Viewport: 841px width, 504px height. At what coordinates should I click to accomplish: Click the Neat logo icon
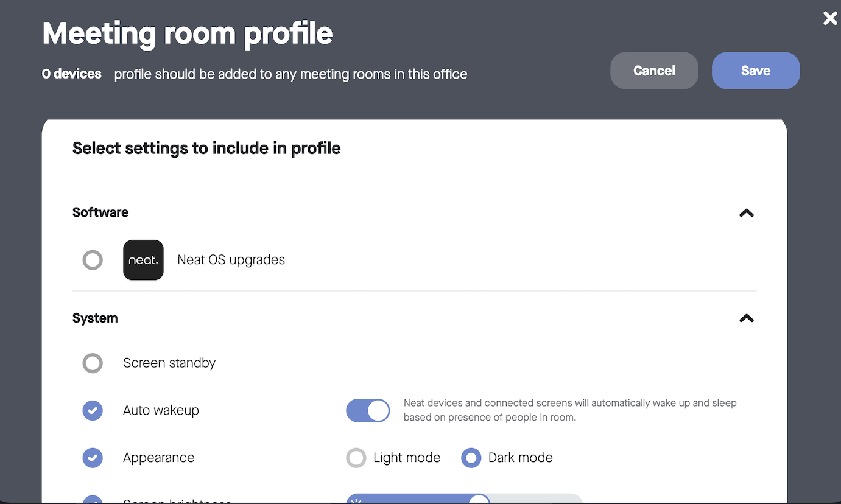pos(143,260)
